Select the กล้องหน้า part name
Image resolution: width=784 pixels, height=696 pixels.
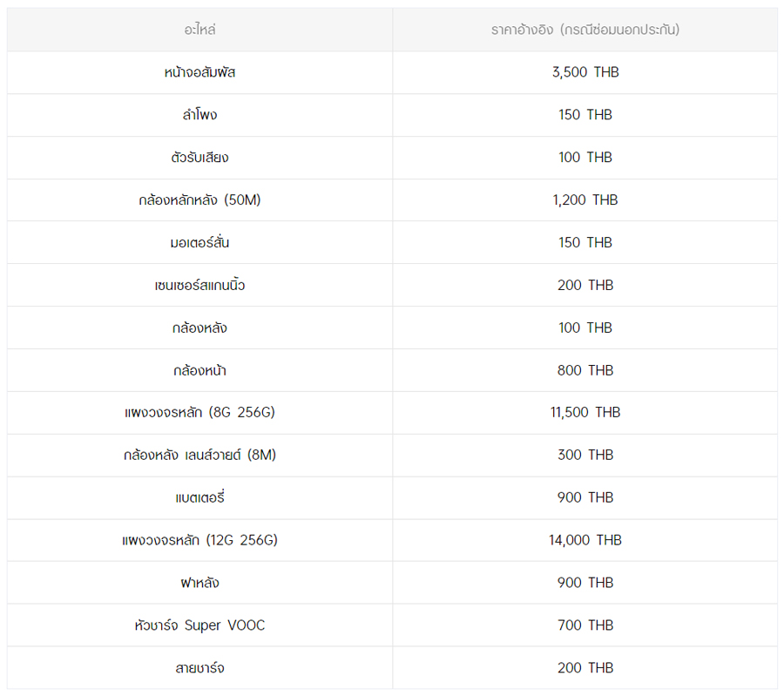[x=199, y=370]
